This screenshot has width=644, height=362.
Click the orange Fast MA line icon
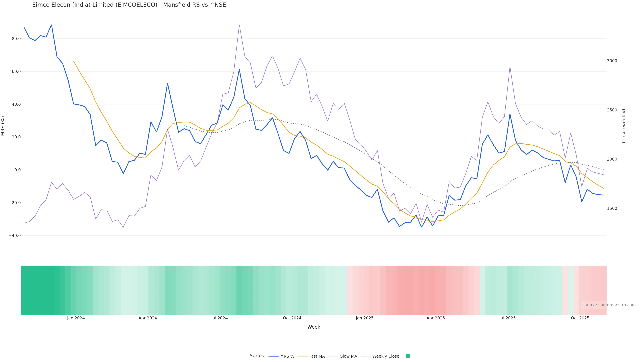[x=303, y=356]
